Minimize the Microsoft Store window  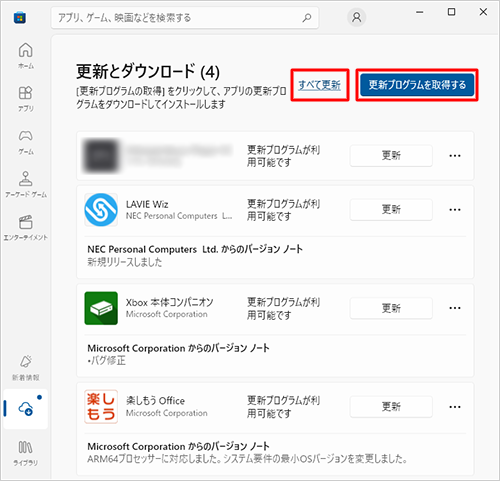click(x=420, y=12)
